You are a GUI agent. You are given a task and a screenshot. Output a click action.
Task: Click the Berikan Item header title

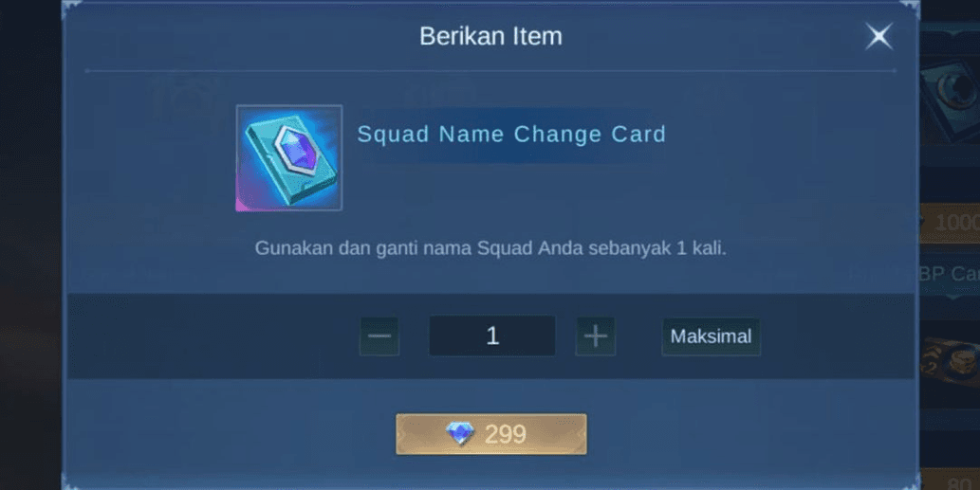pyautogui.click(x=490, y=36)
